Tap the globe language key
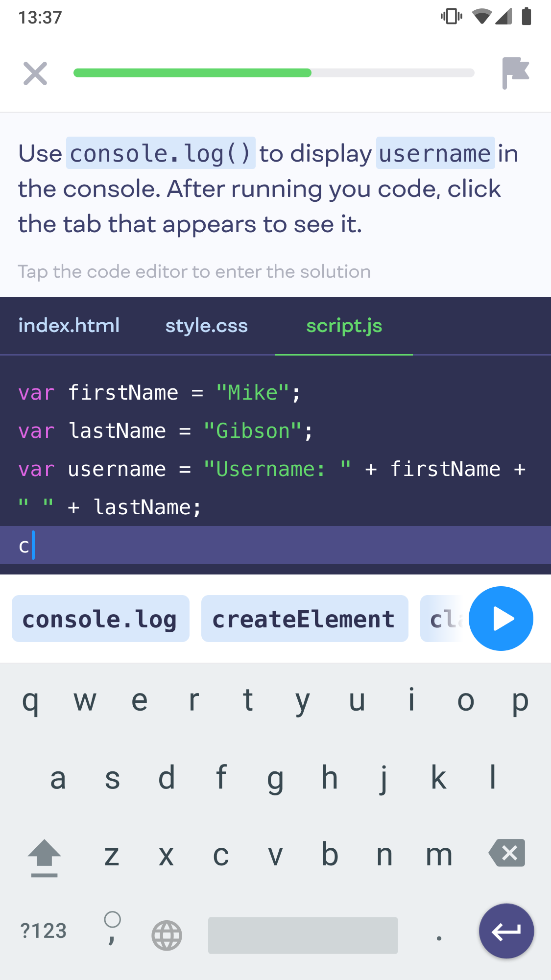551x980 pixels. tap(167, 935)
